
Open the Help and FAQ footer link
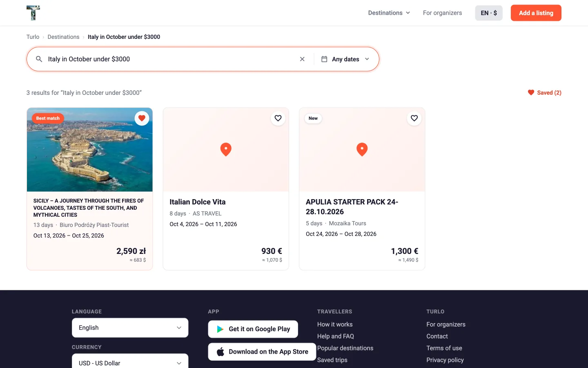coord(336,336)
